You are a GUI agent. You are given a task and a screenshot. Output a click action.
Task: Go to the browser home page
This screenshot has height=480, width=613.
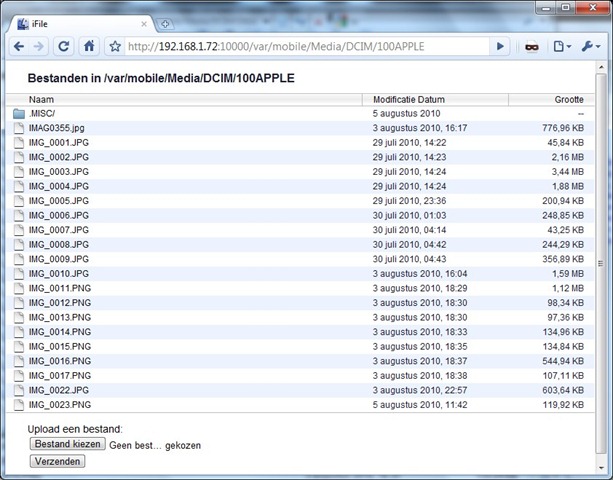[89, 46]
